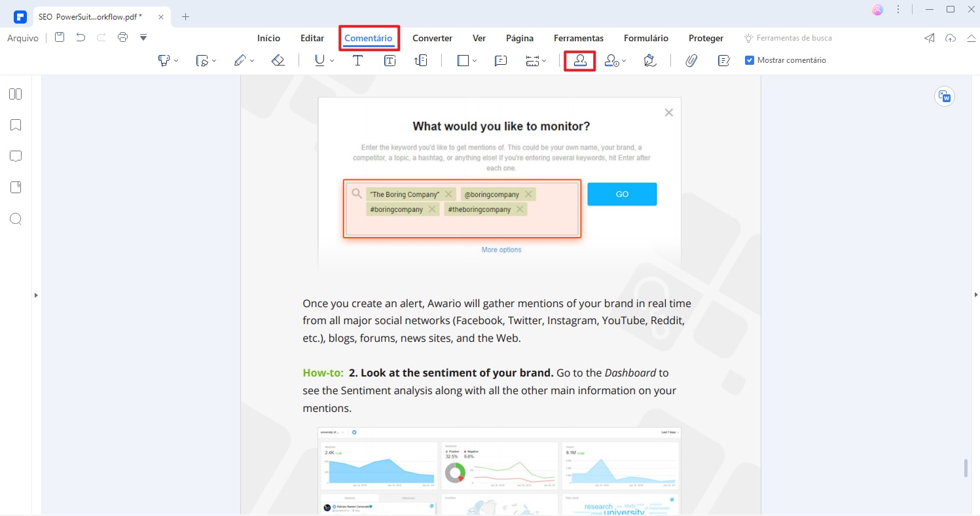The image size is (980, 516).
Task: Open the create custom stamp icon
Action: [611, 60]
